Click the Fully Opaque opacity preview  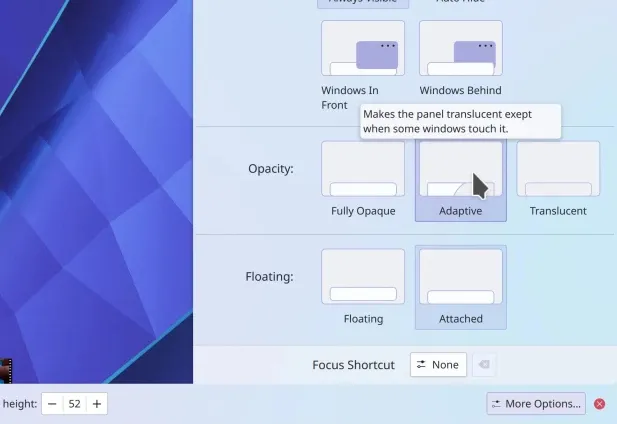point(363,169)
